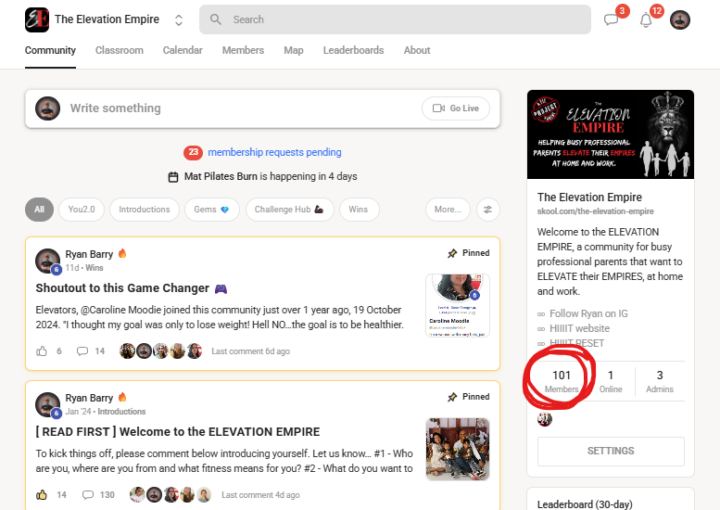
Task: Start a stream with Go Live button
Action: (x=456, y=108)
